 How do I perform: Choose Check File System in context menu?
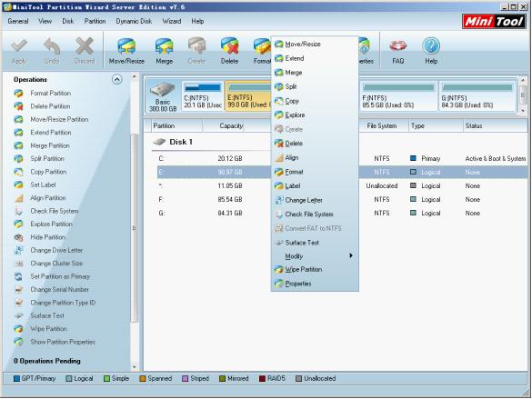[x=315, y=214]
